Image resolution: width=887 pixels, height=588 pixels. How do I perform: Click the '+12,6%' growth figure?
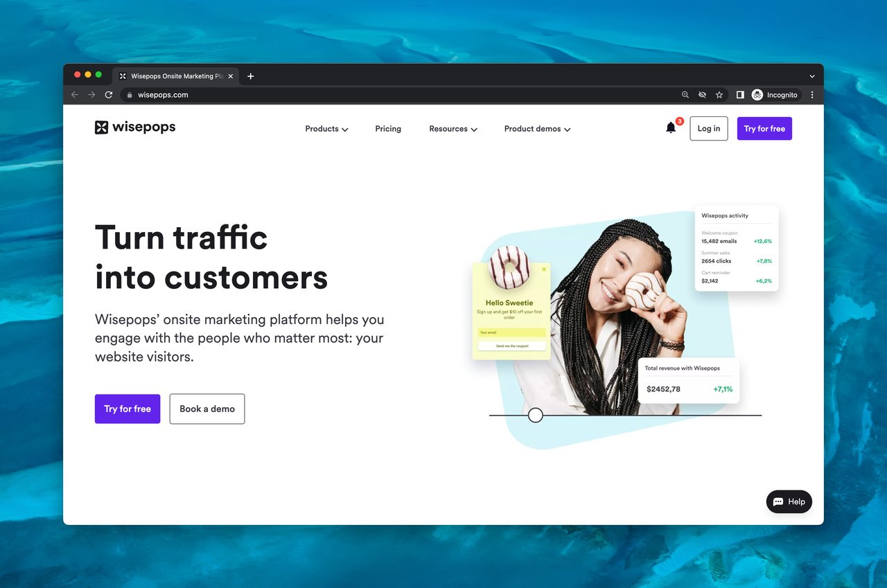(x=763, y=242)
